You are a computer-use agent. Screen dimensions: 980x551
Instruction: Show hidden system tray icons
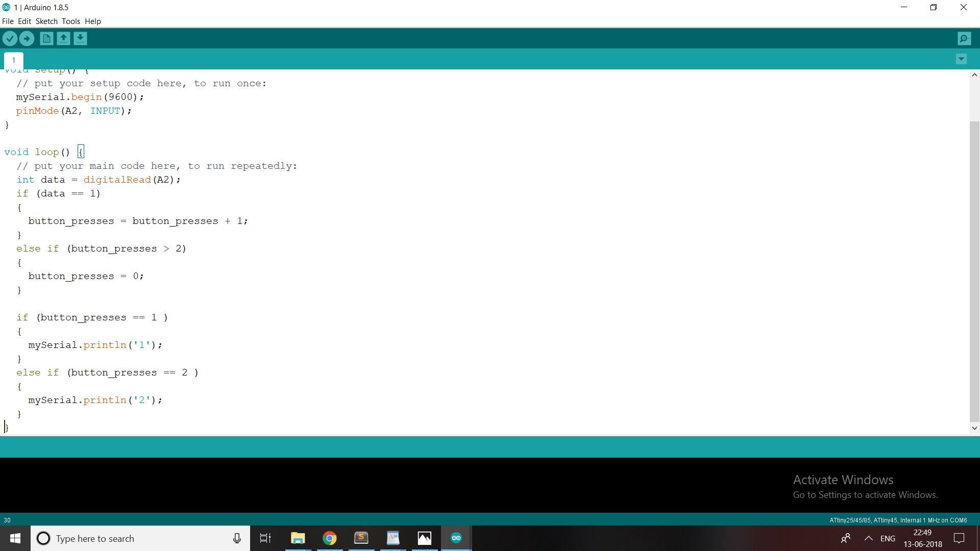pos(868,538)
